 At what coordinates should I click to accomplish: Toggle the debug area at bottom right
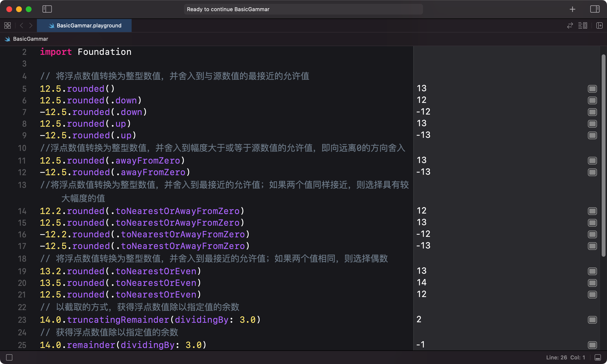tap(598, 357)
